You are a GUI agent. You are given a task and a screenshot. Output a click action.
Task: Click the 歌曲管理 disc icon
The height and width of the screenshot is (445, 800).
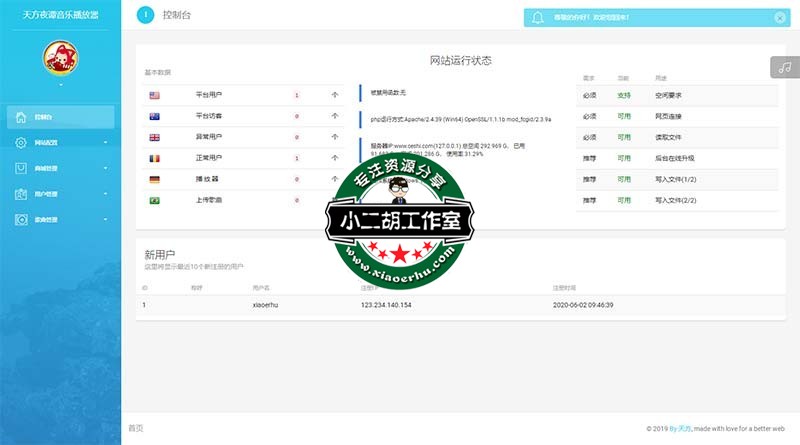pyautogui.click(x=20, y=219)
